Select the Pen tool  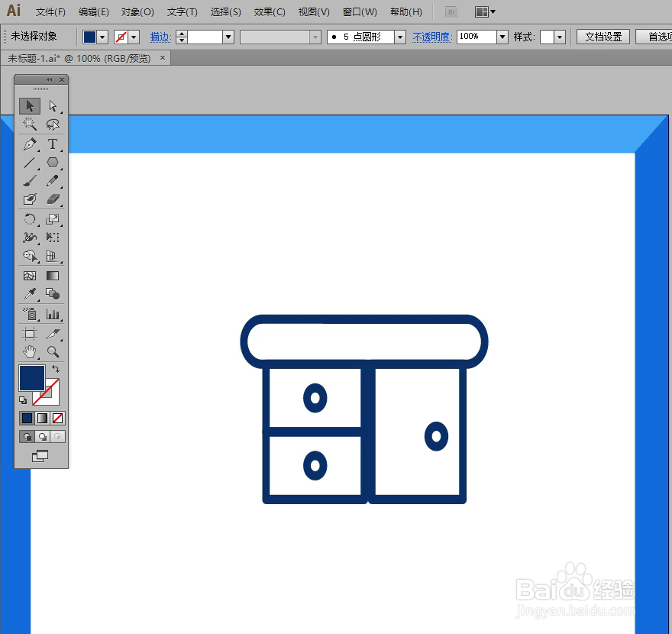30,144
